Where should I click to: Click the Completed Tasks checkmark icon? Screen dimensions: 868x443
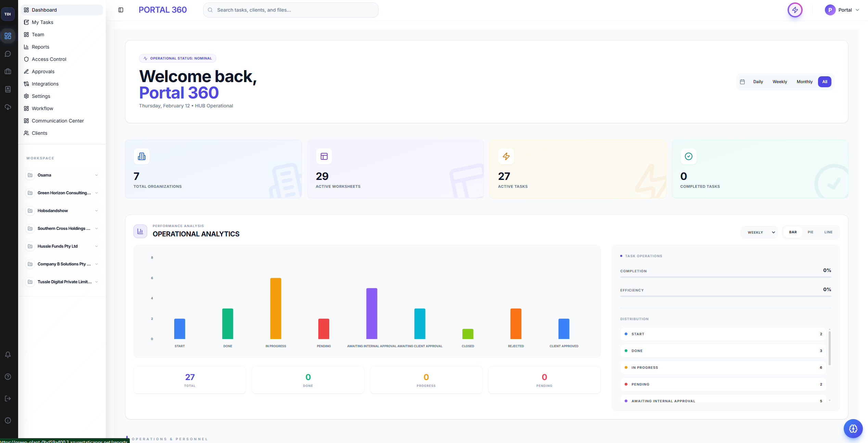689,156
